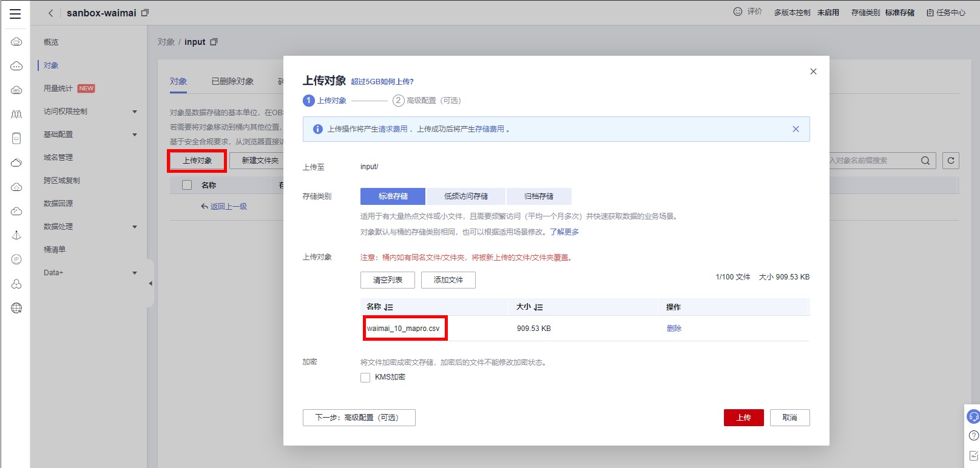Click the refresh icon next to search

coord(951,161)
